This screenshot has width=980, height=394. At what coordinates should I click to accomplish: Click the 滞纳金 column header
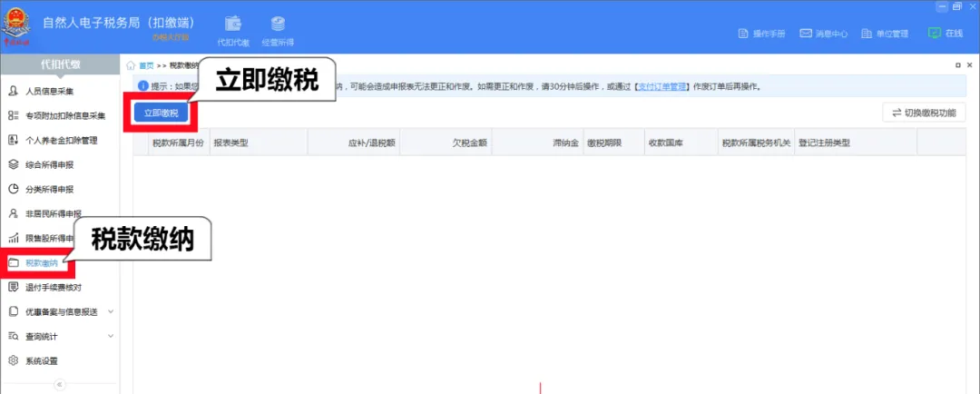coord(537,143)
